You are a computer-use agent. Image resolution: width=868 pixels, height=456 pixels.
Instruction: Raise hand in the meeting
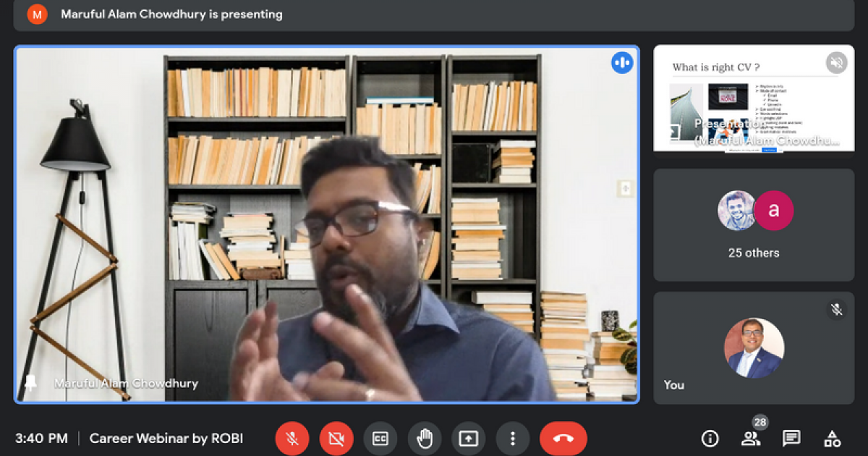425,439
